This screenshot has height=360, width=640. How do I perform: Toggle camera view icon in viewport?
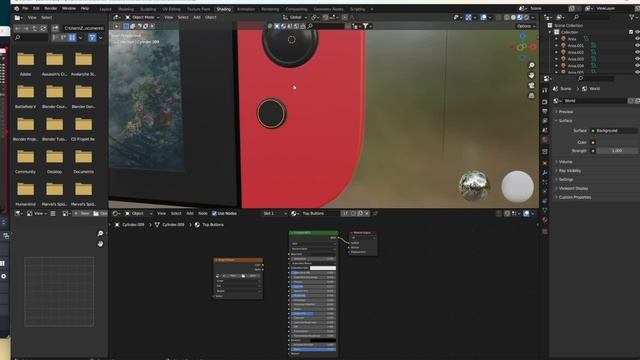[531, 85]
